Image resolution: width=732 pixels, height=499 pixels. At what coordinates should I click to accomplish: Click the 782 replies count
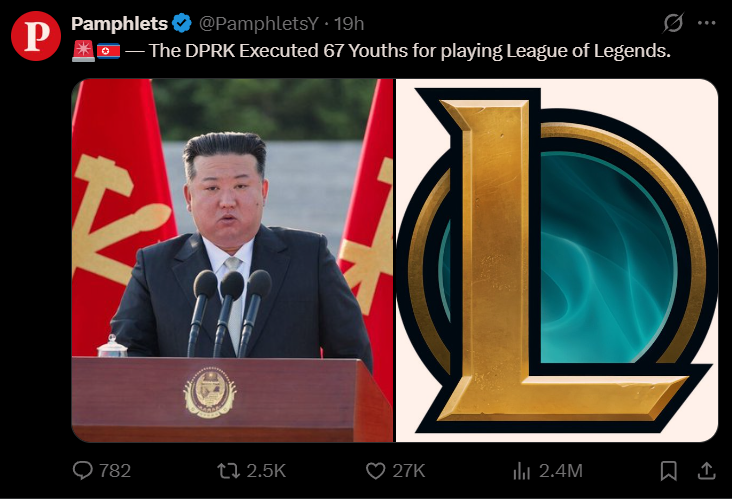point(115,471)
